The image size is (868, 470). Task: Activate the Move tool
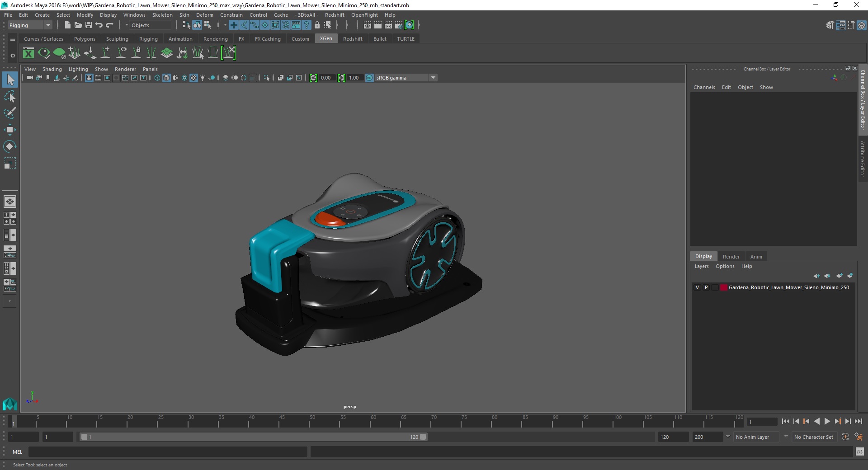pyautogui.click(x=10, y=130)
